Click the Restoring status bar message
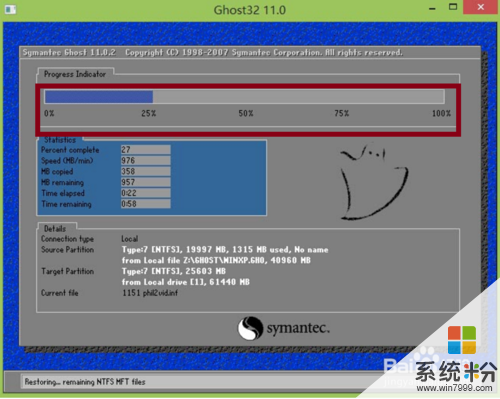 point(85,382)
